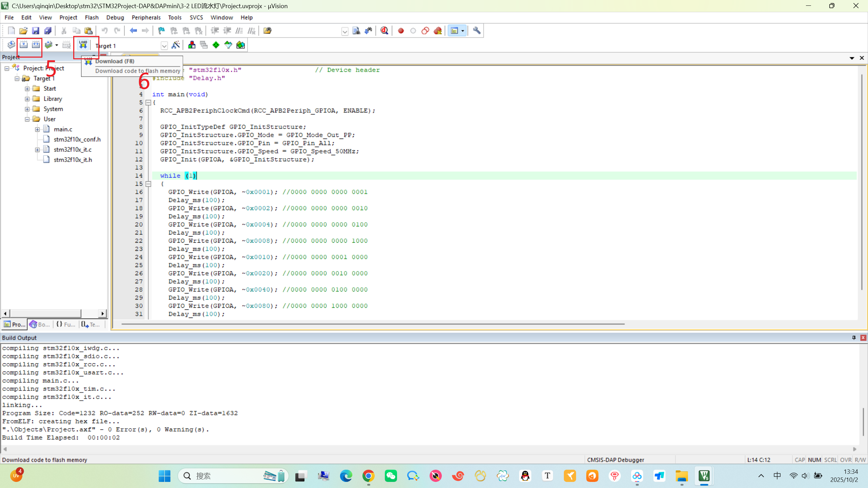Open the Target 1 dropdown
The height and width of the screenshot is (488, 868).
point(164,46)
